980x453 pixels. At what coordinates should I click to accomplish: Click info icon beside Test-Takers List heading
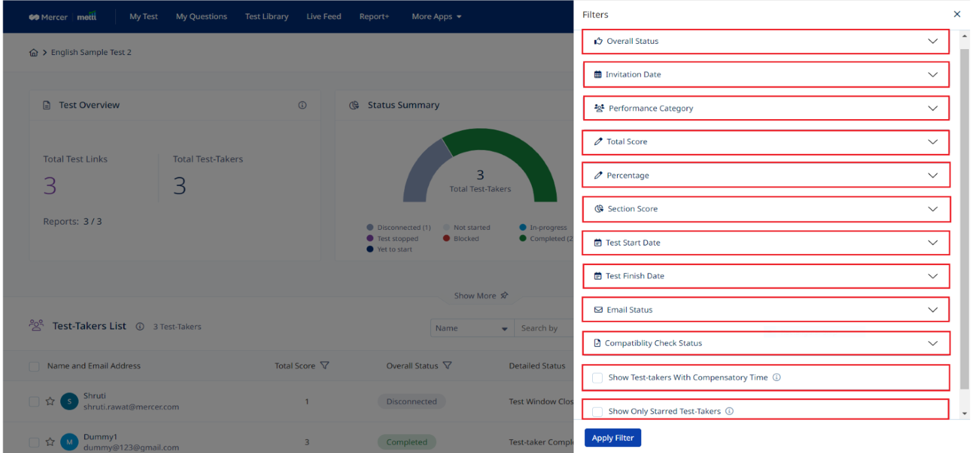(140, 327)
